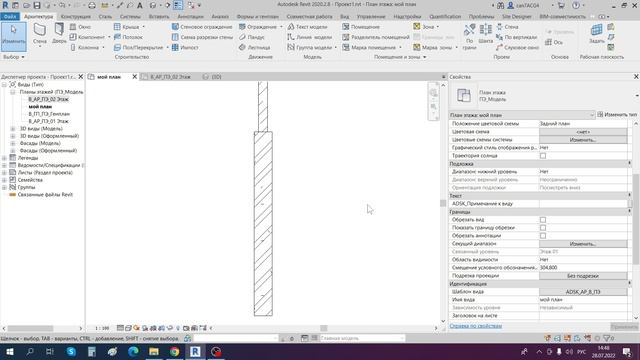Expand the Планы этажей tree node
640x360 pixels.
(13, 92)
